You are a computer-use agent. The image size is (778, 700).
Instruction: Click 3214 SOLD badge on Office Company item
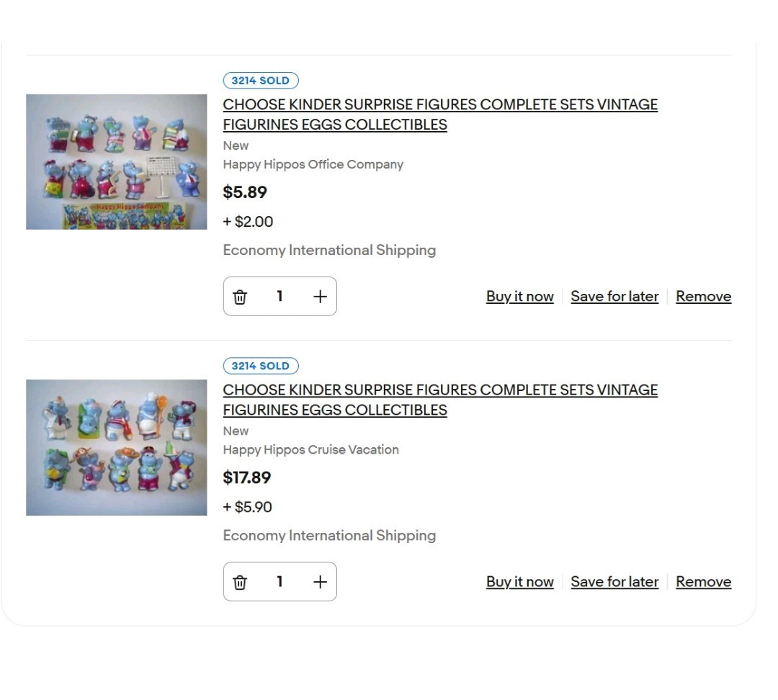(261, 81)
